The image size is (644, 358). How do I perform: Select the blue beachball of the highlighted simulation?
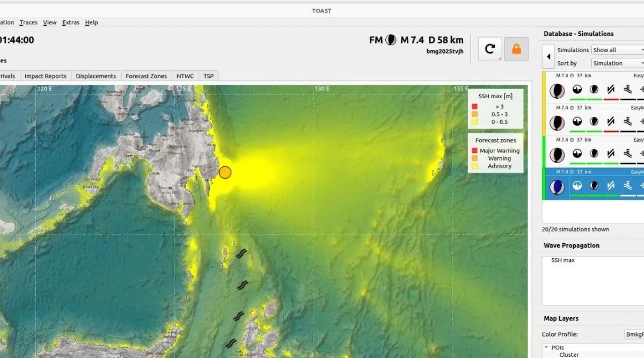[557, 186]
